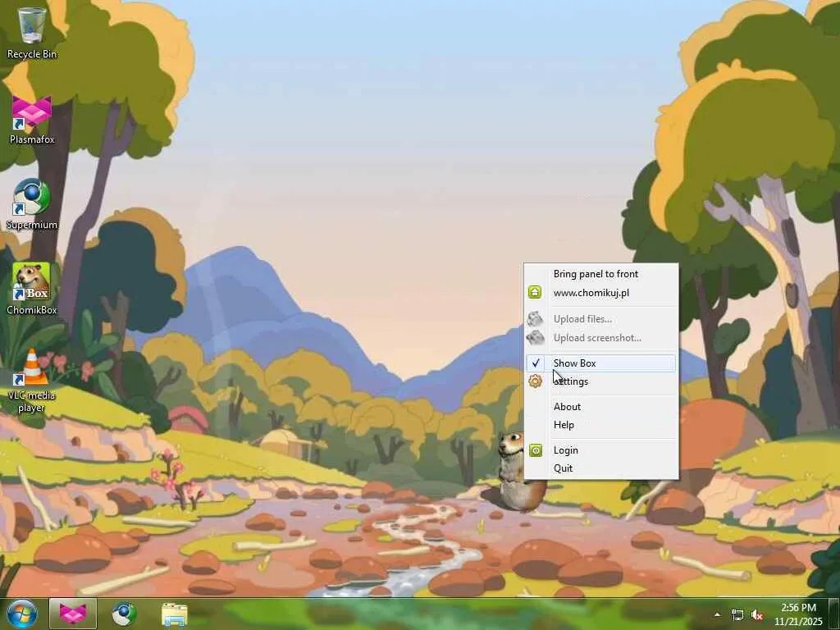Choose About in the context menu
Image resolution: width=840 pixels, height=630 pixels.
click(601, 407)
